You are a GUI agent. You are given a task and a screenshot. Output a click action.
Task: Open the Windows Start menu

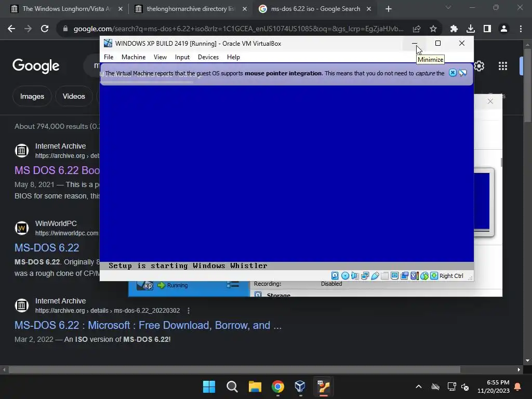tap(209, 387)
